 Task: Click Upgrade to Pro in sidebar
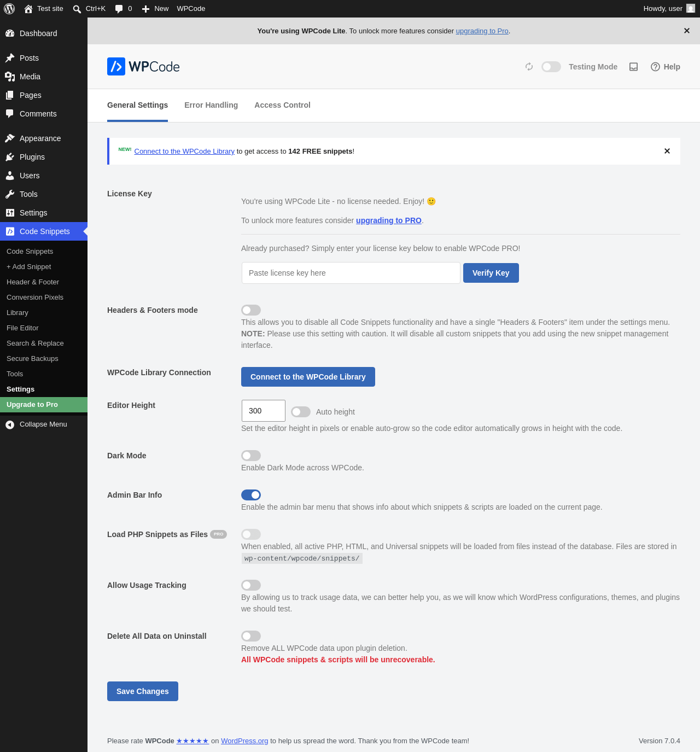(x=44, y=405)
